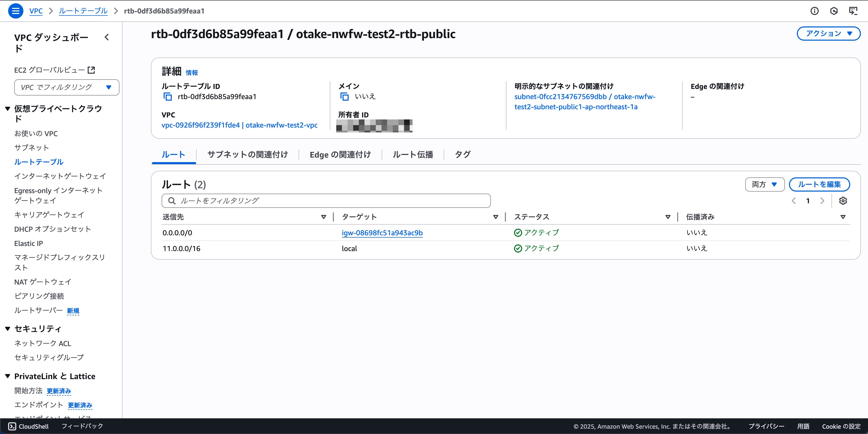Click ルートテーブル breadcrumb link
This screenshot has width=868, height=434.
(x=83, y=11)
